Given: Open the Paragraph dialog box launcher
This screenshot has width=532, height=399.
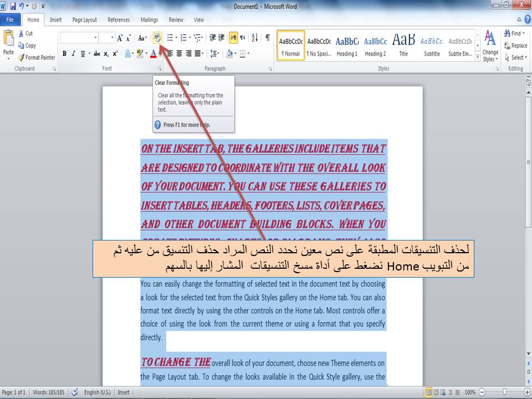Looking at the screenshot, I should 270,69.
